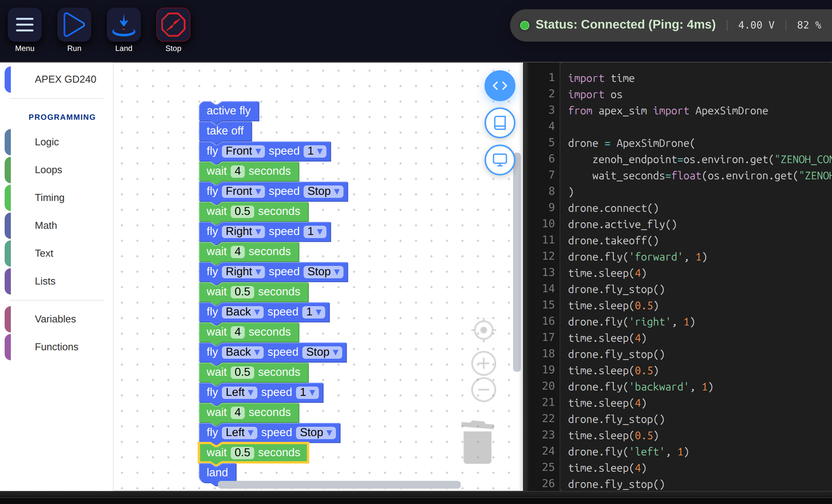Land the drone

pyautogui.click(x=124, y=25)
